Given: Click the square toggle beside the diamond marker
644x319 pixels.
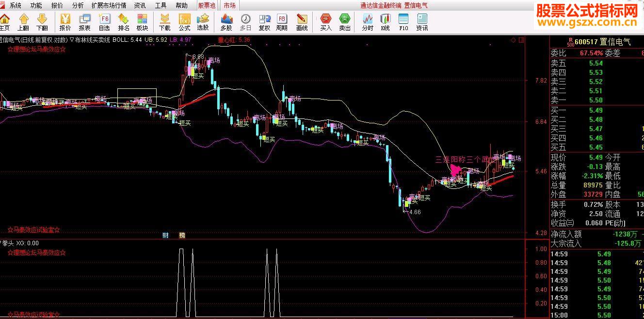Looking at the screenshot, I should coord(521,40).
